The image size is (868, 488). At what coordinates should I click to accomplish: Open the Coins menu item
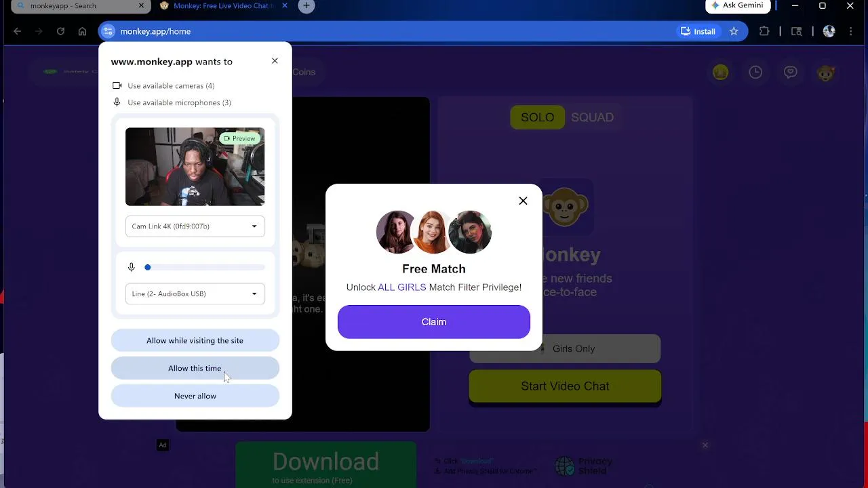tap(304, 72)
